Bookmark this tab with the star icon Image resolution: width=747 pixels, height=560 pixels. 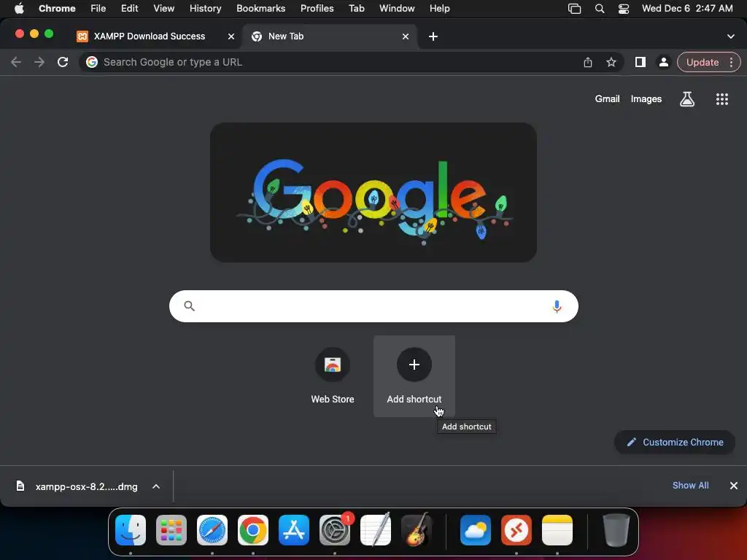tap(611, 62)
